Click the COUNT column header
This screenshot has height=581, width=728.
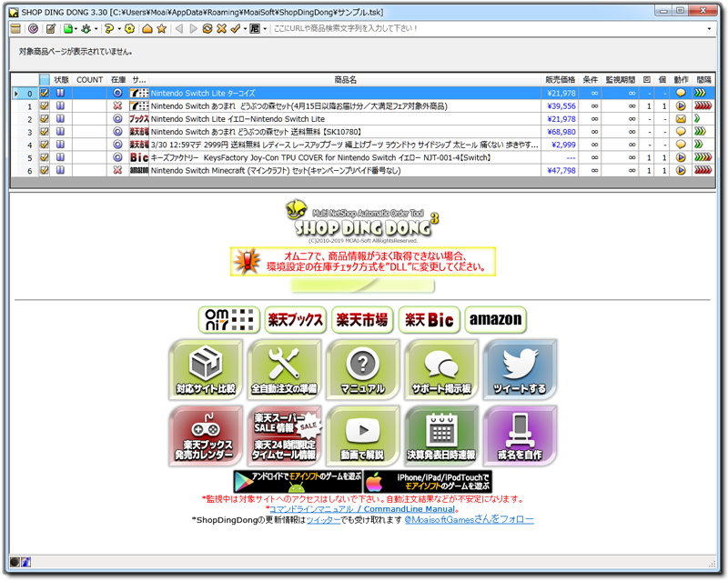tap(89, 80)
